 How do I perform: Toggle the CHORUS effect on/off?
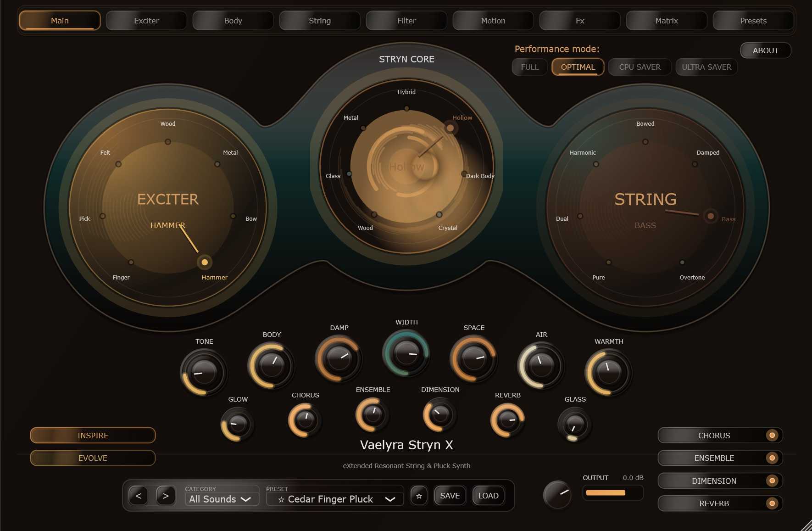[x=720, y=435]
